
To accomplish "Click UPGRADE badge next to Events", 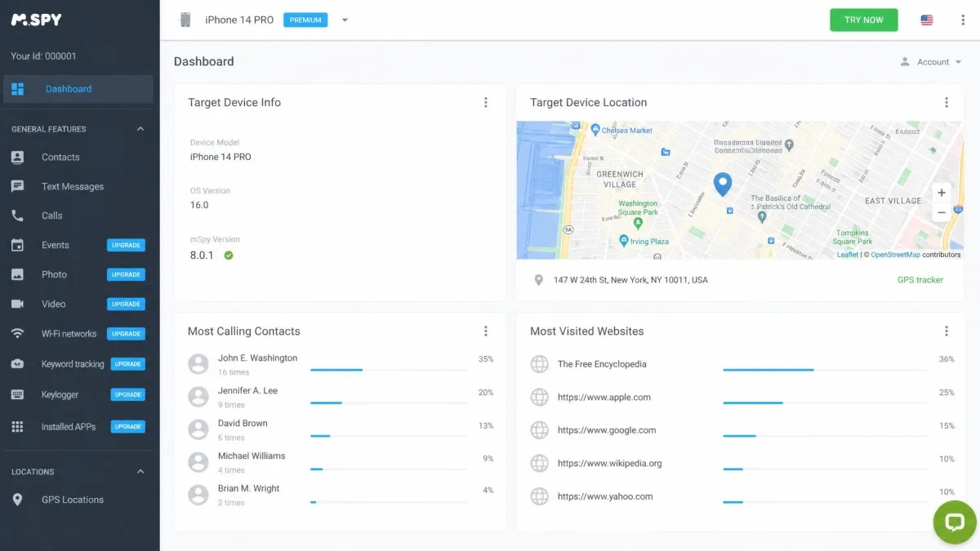I will 126,245.
